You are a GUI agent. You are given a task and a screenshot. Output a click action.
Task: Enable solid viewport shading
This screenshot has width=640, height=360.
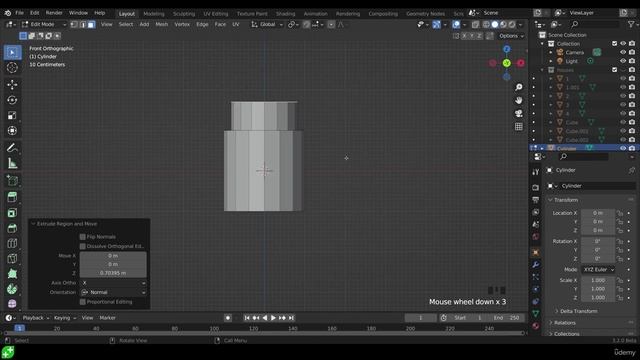pyautogui.click(x=495, y=24)
